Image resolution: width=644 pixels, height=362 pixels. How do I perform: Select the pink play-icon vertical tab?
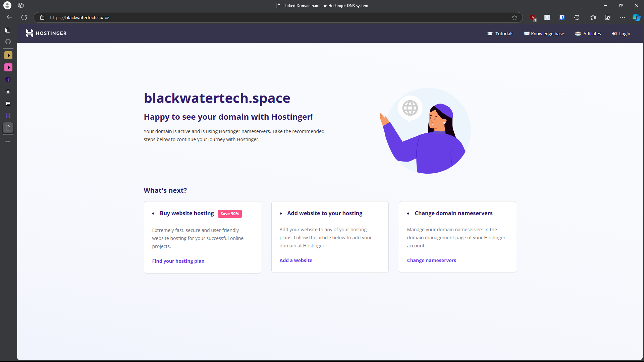(8, 67)
